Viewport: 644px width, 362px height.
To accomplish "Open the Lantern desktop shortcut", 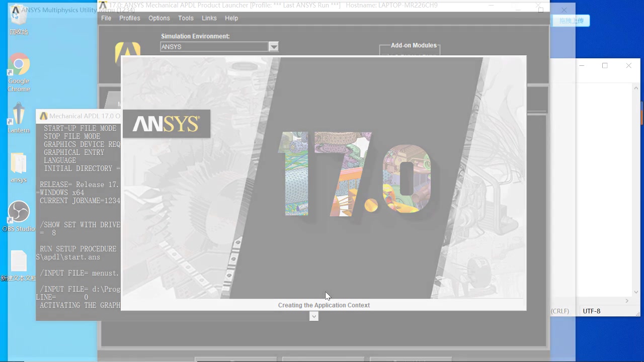I will point(19,118).
